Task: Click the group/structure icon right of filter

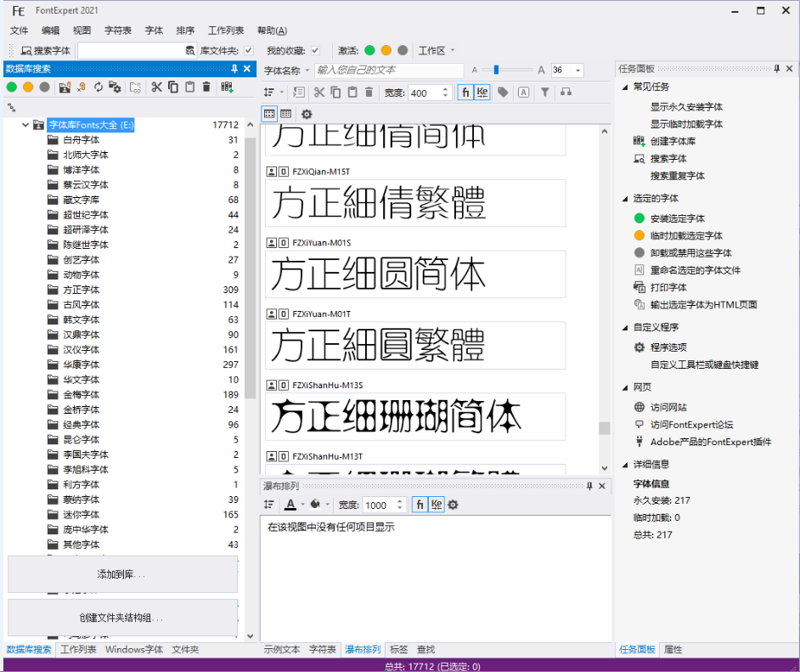Action: pos(566,93)
